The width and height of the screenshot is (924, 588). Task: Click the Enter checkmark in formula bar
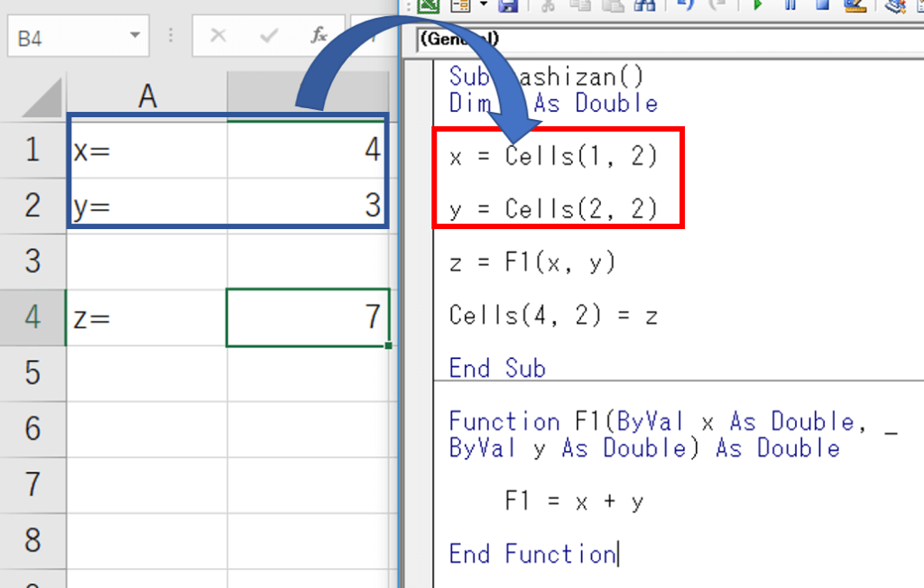click(268, 36)
